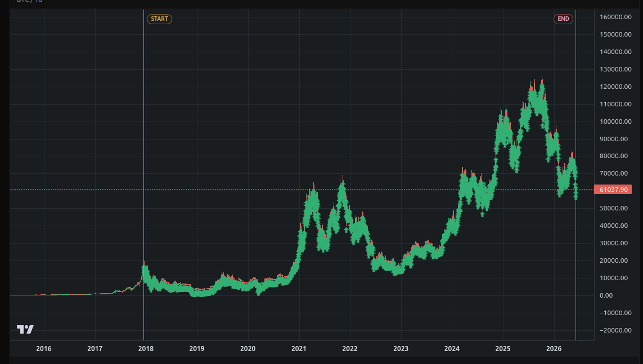Click the 2017 year label on time axis
This screenshot has height=364, width=643.
point(95,348)
